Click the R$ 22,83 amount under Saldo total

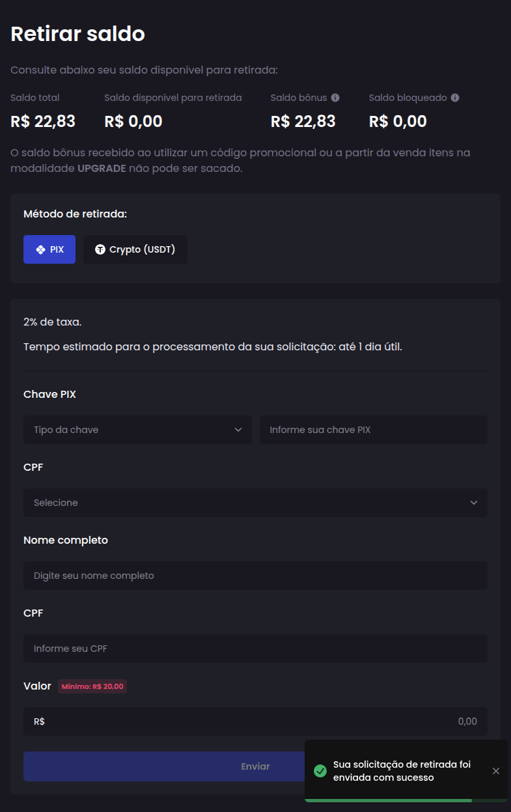coord(43,121)
